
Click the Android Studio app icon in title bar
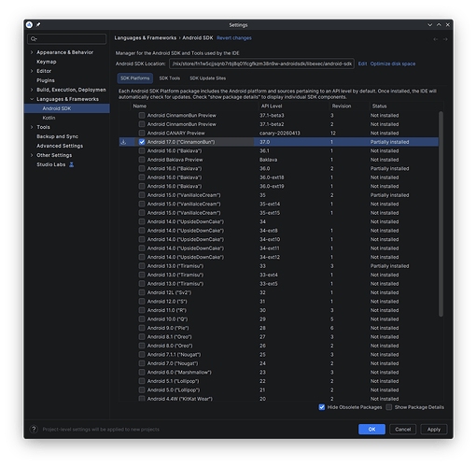tap(29, 25)
